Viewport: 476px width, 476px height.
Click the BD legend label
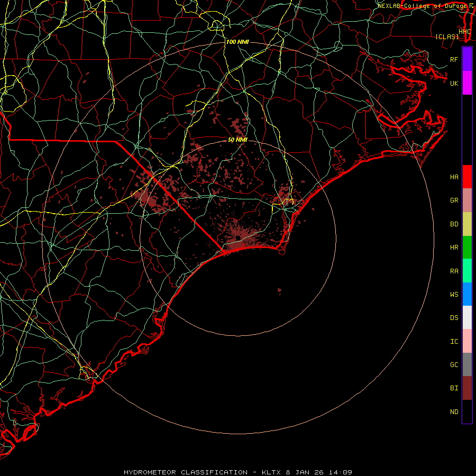tap(454, 224)
